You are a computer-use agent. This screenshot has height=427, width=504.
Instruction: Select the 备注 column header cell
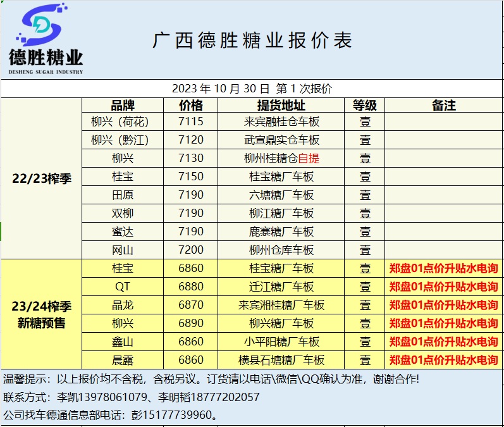pos(444,106)
